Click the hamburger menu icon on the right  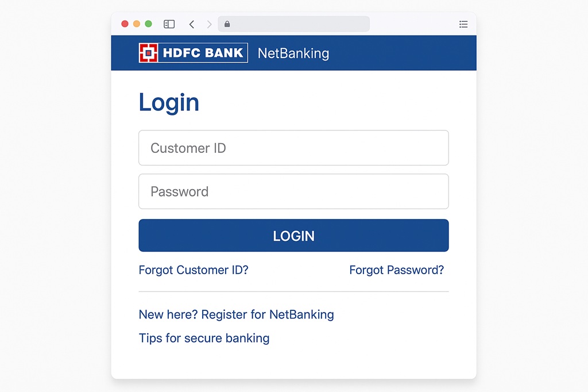(x=463, y=24)
